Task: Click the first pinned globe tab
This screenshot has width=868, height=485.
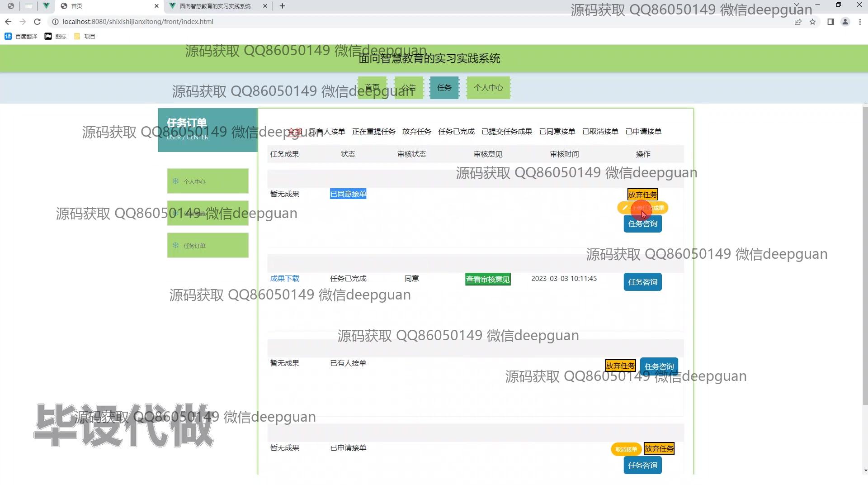Action: coord(11,6)
